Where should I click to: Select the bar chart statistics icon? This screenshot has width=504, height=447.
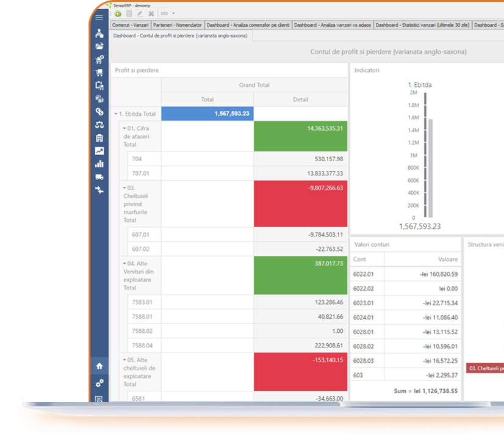click(x=99, y=164)
